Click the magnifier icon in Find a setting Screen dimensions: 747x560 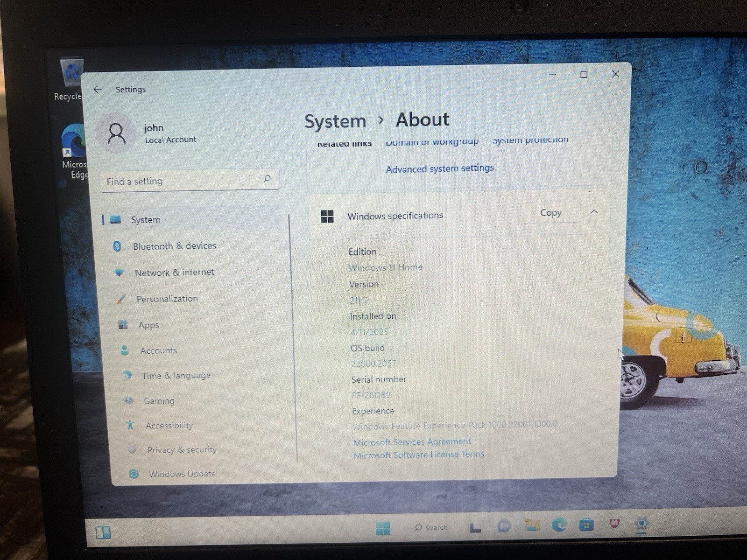(267, 179)
